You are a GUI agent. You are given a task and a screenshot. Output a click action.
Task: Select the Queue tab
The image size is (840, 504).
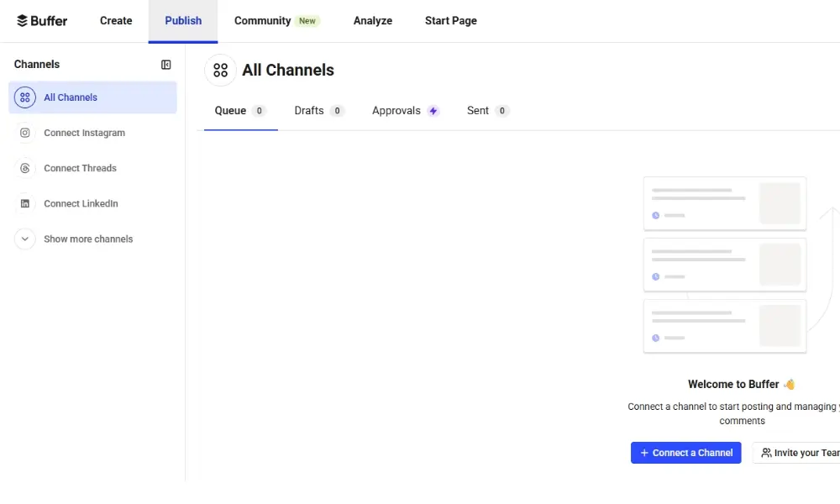[x=230, y=111]
